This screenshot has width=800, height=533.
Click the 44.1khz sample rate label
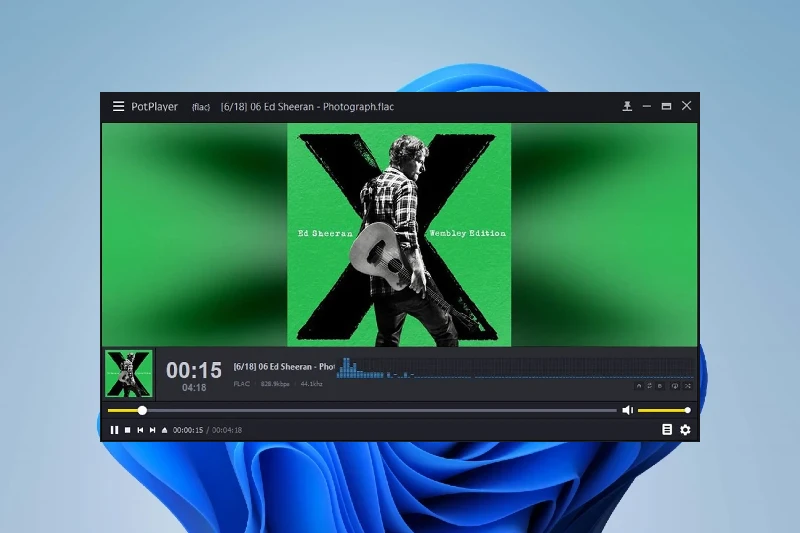[311, 384]
